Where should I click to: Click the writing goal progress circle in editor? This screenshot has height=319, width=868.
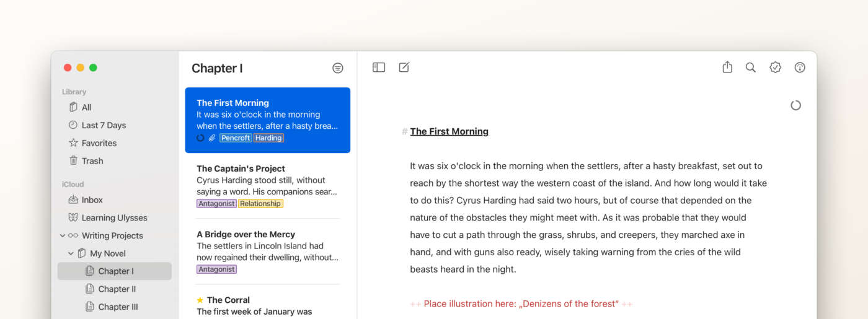[795, 105]
